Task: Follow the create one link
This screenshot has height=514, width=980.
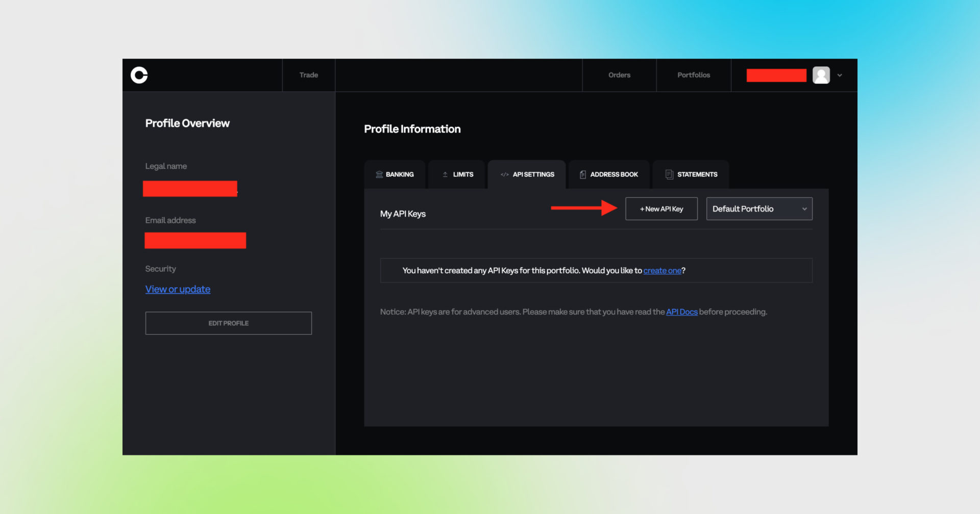Action: (x=662, y=270)
